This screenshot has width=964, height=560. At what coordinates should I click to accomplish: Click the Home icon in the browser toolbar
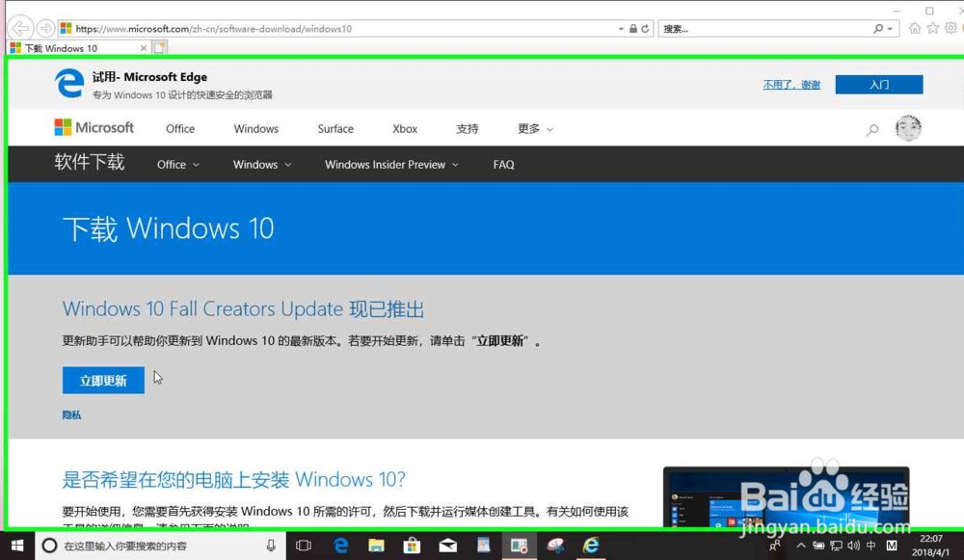(x=914, y=30)
